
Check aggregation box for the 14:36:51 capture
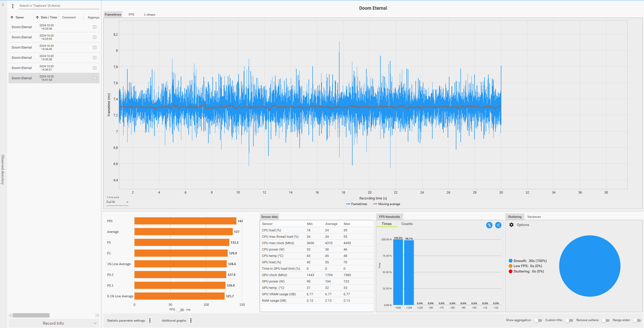coord(95,68)
